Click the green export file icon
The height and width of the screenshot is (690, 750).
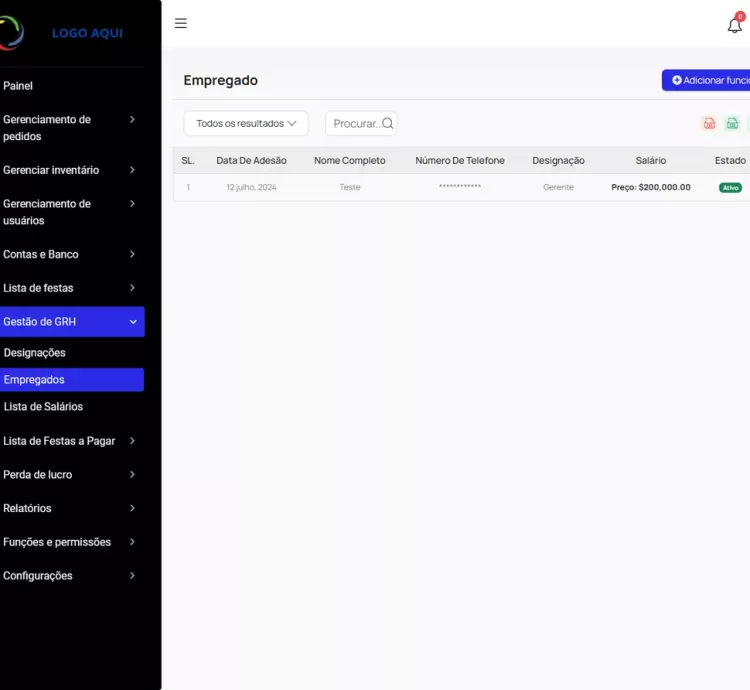732,124
